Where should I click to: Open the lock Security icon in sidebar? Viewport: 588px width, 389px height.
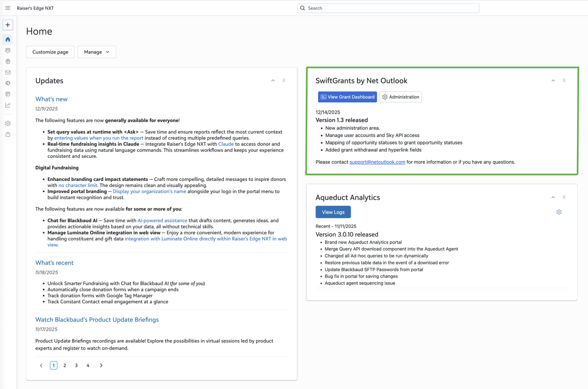(8, 134)
